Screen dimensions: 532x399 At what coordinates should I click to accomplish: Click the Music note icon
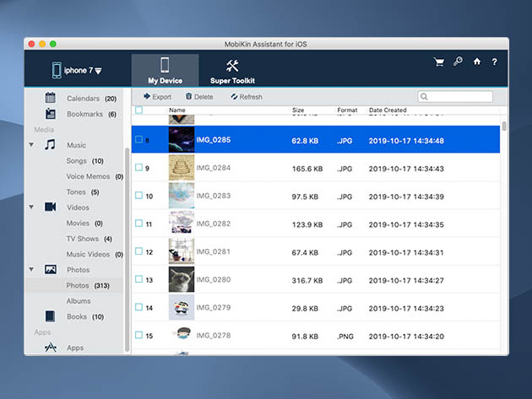click(50, 145)
